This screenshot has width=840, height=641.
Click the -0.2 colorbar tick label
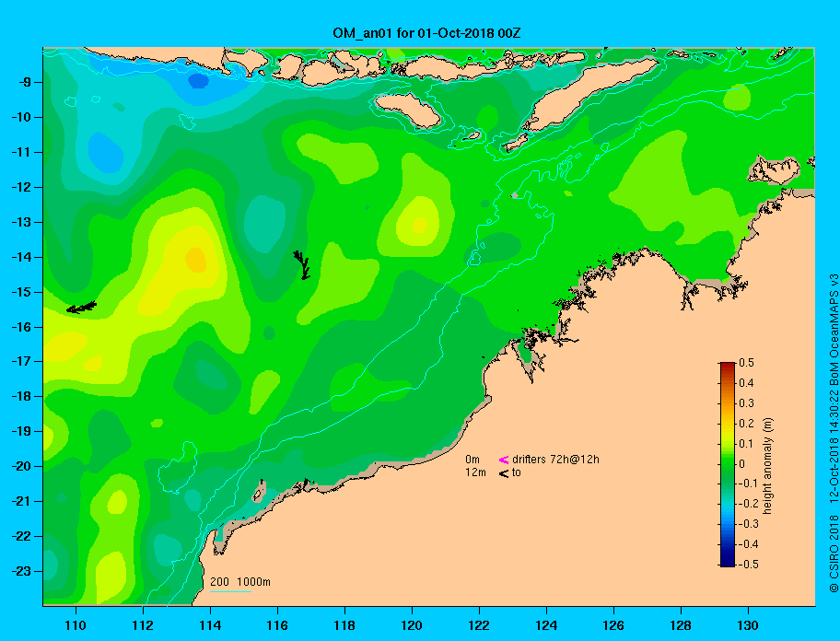(748, 504)
